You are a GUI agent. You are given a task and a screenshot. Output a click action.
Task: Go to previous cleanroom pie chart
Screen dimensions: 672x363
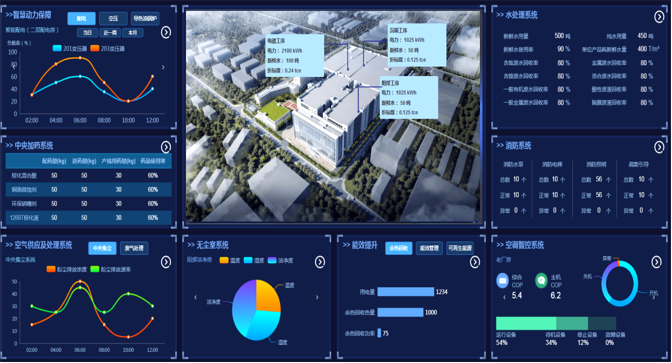click(x=195, y=297)
